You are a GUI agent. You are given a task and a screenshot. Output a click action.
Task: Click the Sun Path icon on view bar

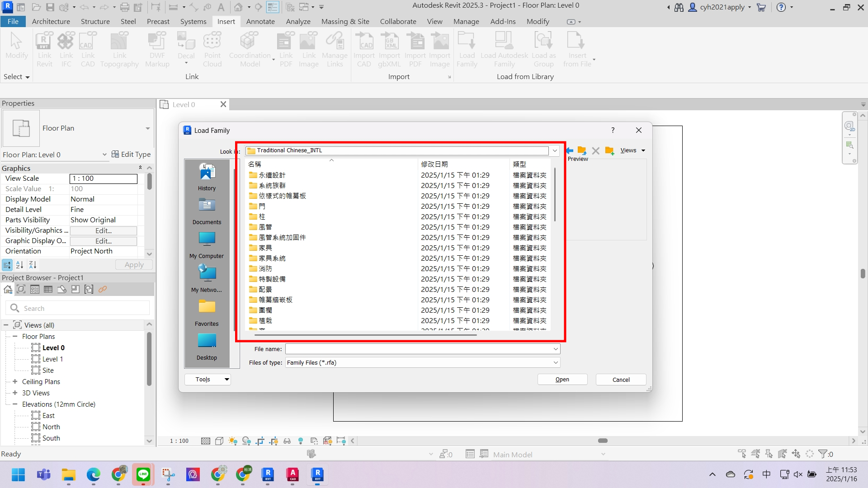click(x=233, y=441)
